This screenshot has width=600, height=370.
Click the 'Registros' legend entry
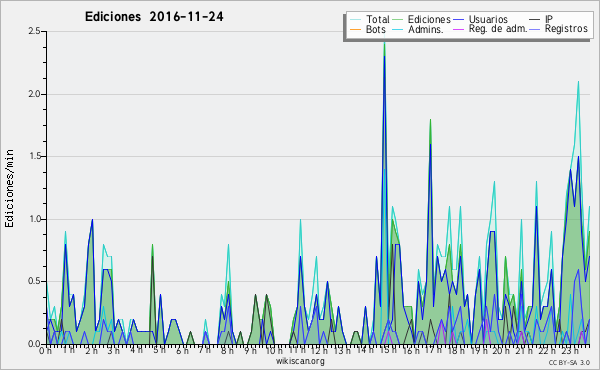click(x=566, y=29)
